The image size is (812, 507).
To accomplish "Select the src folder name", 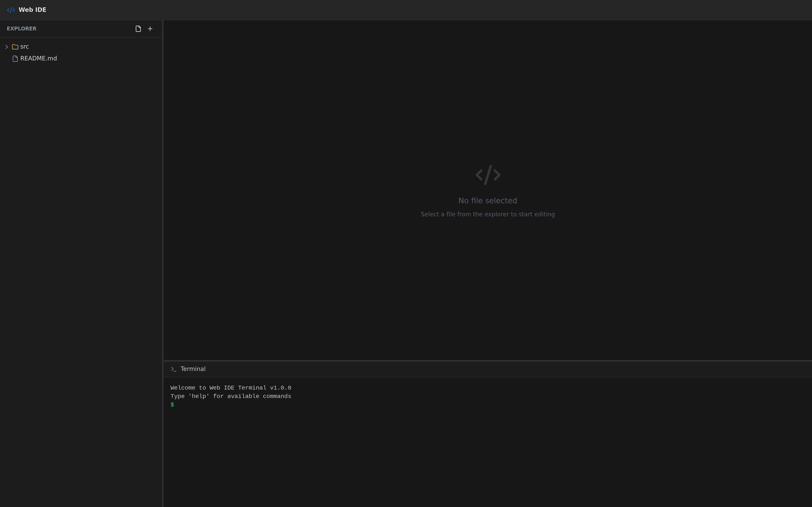I will 25,47.
